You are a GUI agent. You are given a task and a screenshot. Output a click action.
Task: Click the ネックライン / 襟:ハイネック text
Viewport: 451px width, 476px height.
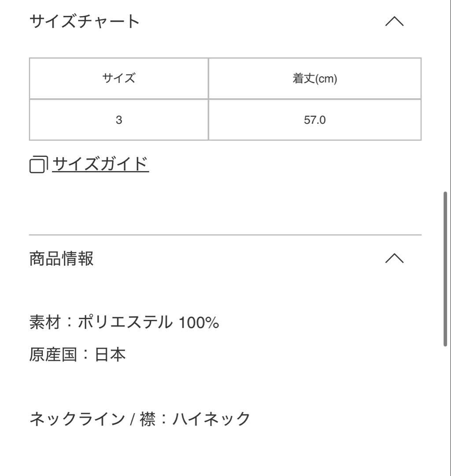coord(140,419)
